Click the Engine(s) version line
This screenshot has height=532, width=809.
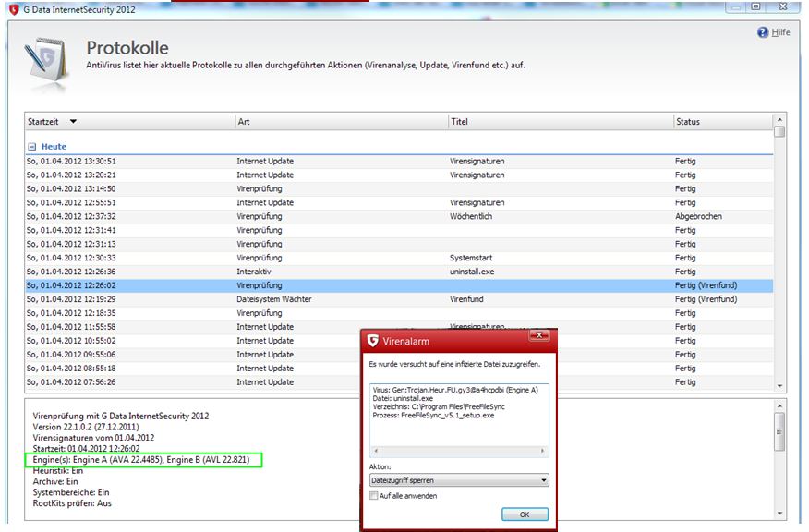(141, 459)
